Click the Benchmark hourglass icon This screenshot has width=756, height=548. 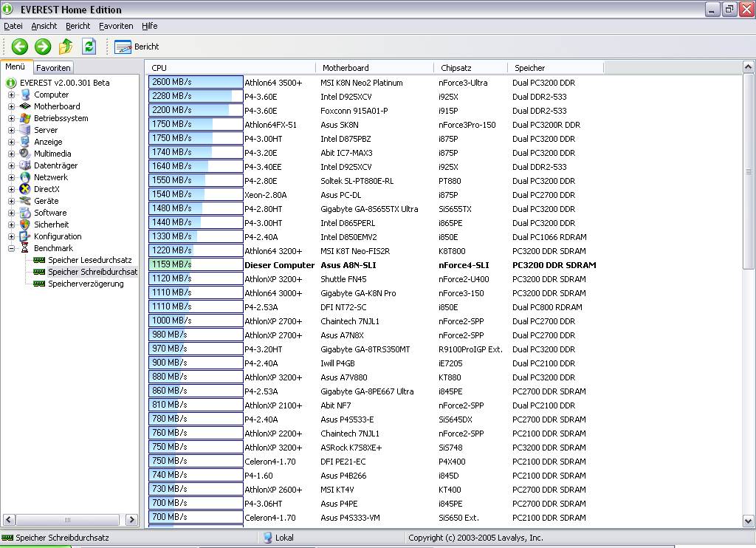(x=25, y=248)
